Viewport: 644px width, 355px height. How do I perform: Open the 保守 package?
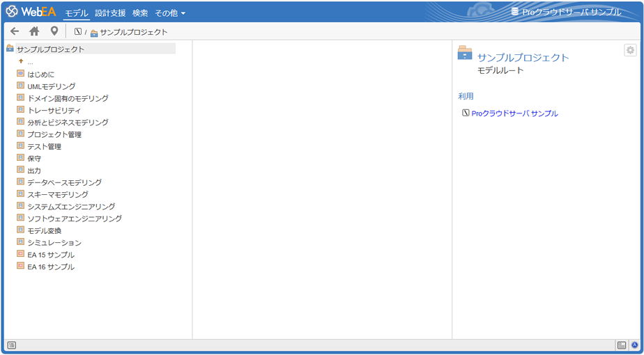[34, 159]
